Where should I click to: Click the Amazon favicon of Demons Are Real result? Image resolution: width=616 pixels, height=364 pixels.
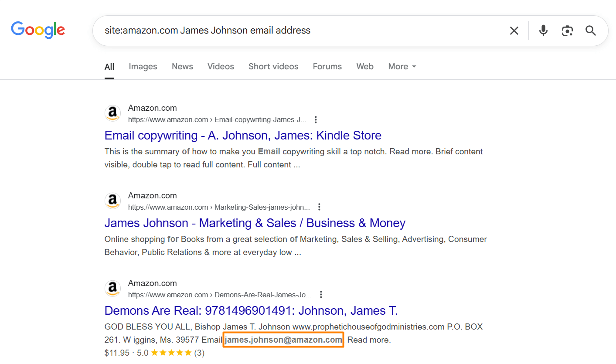coord(112,289)
